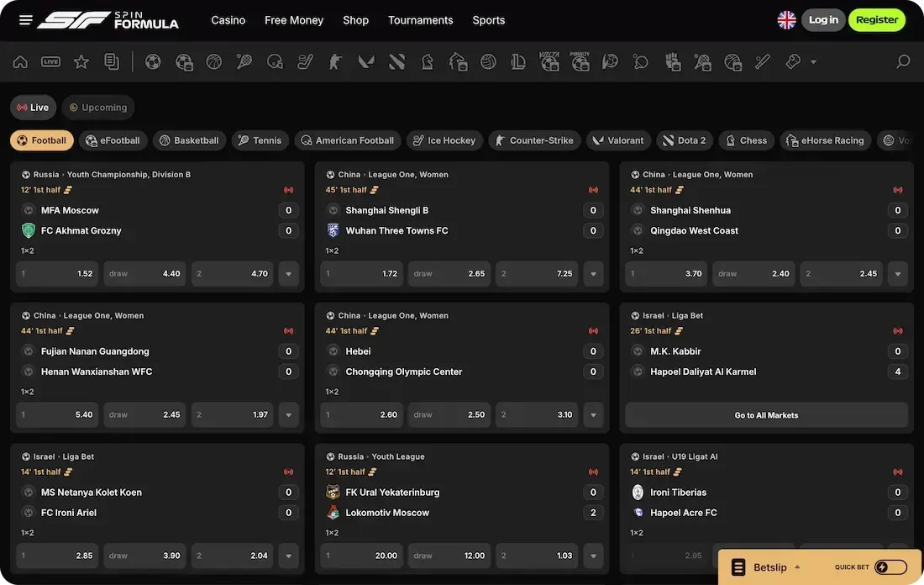Select the eFootball icon in the sports bar
Image resolution: width=924 pixels, height=585 pixels.
(x=184, y=61)
